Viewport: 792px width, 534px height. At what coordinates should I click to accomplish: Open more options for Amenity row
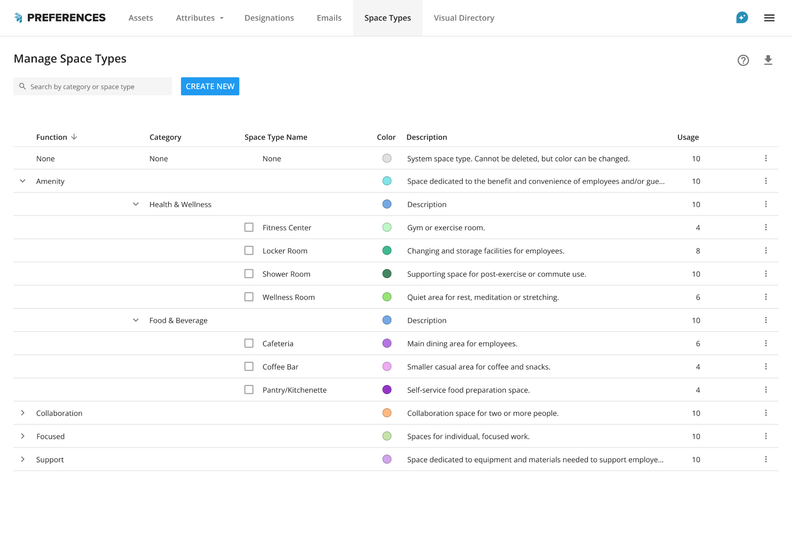pos(766,181)
